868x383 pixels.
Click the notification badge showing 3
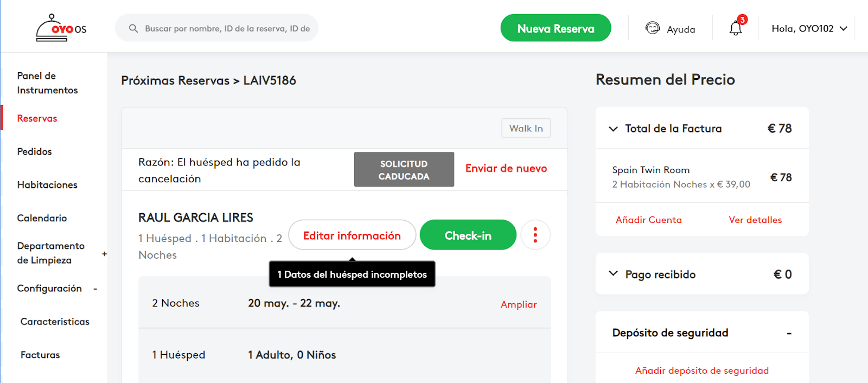point(742,20)
